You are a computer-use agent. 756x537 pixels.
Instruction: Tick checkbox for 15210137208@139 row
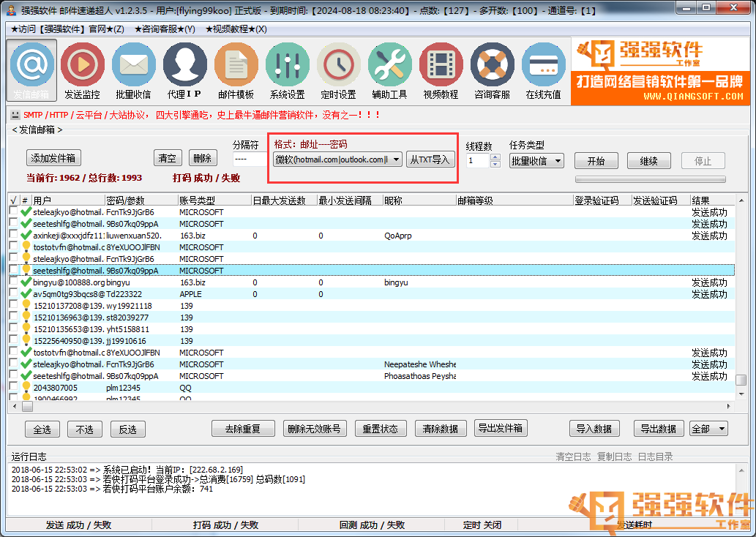(13, 304)
